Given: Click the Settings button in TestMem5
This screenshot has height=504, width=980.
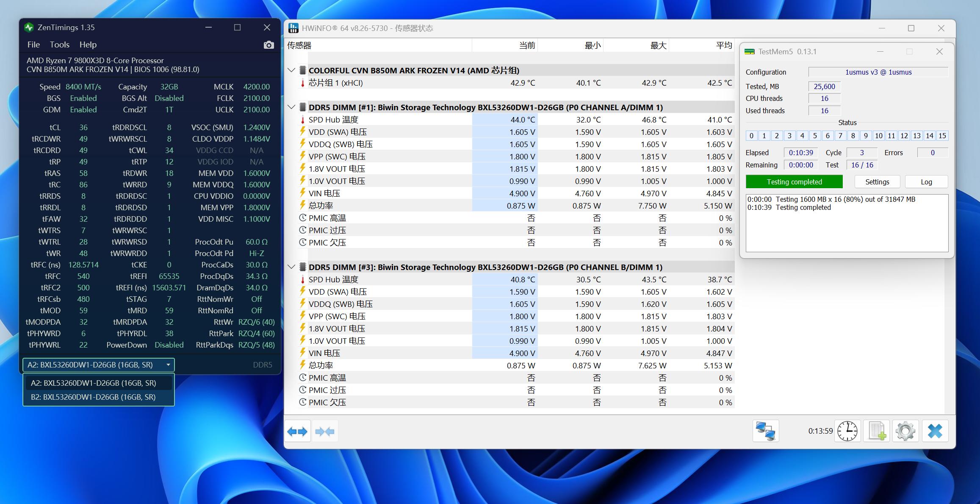Looking at the screenshot, I should 877,181.
